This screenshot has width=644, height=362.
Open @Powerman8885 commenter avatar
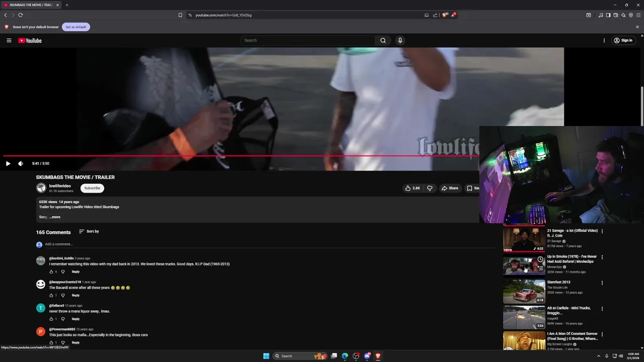coord(41,332)
